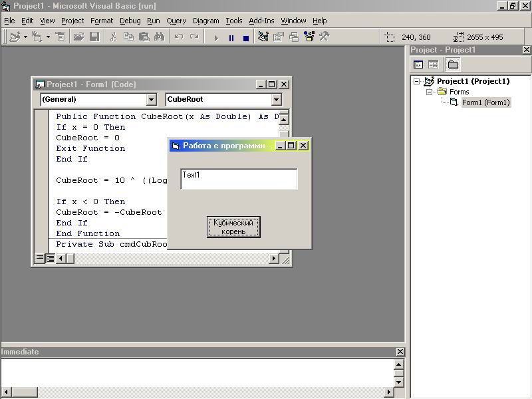This screenshot has height=399, width=532.
Task: Switch to Full Module View button
Action: click(x=51, y=259)
